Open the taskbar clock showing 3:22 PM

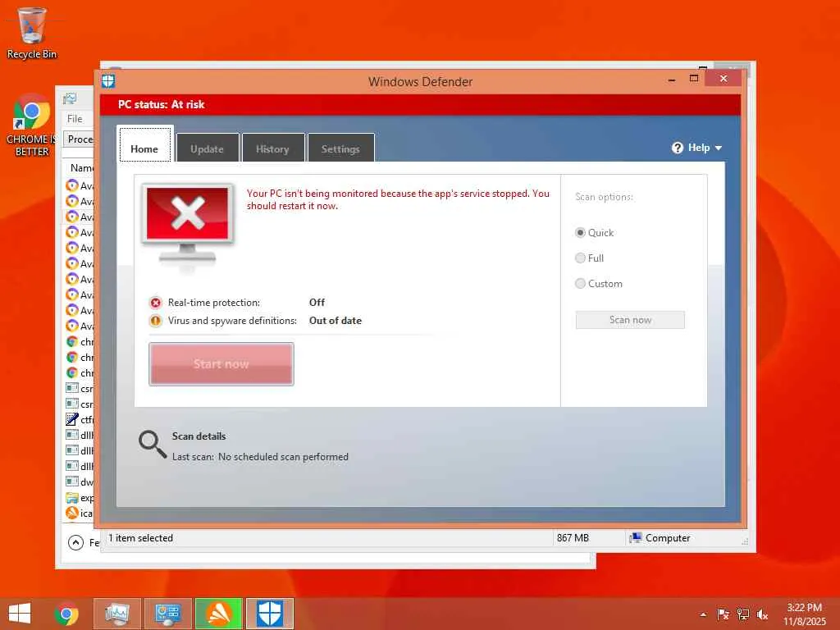(805, 614)
